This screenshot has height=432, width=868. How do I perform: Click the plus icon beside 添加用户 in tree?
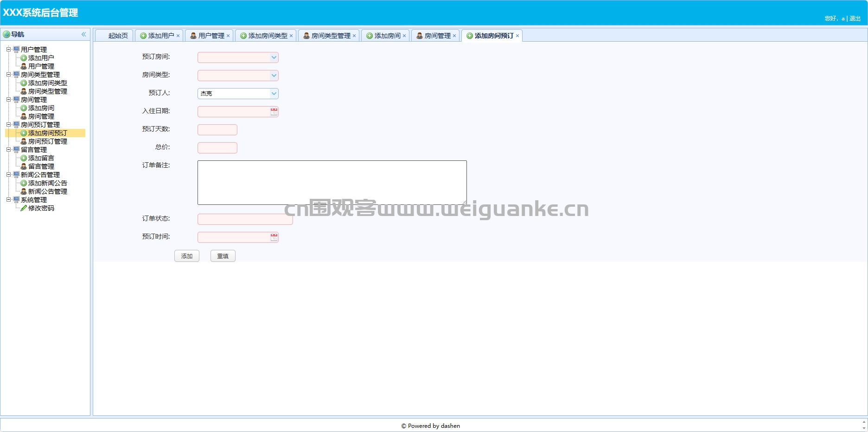24,58
